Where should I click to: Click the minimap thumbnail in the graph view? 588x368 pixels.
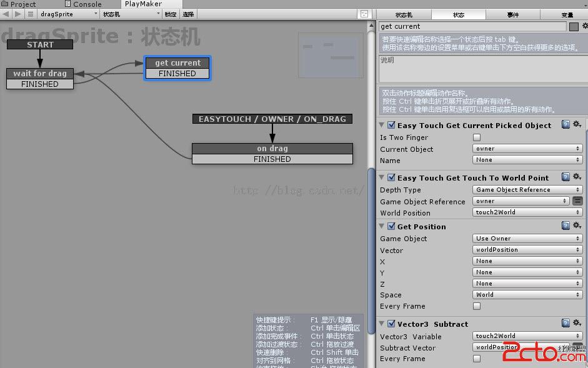coord(331,55)
